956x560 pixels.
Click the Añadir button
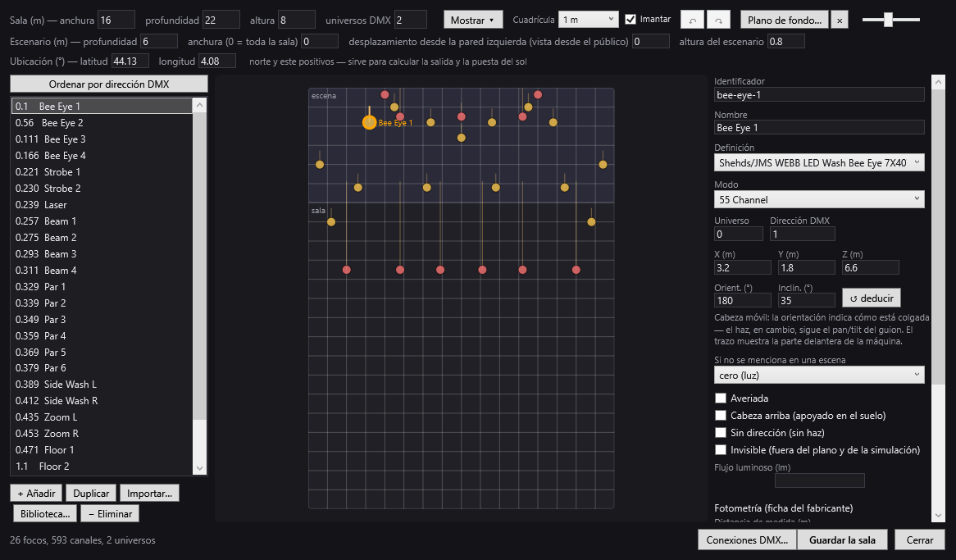point(37,493)
